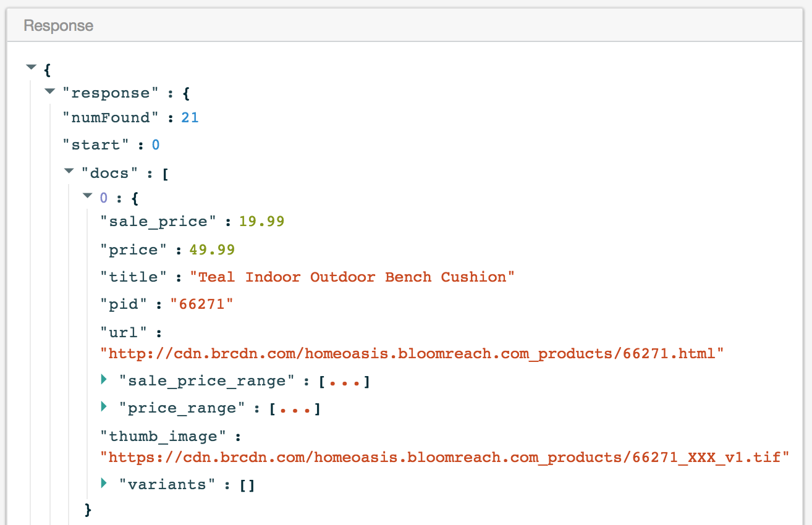Select the "thumb_image" key label

point(163,436)
